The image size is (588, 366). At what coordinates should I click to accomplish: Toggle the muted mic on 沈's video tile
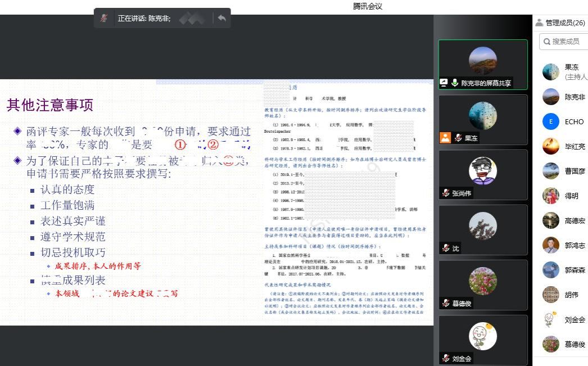coord(445,248)
